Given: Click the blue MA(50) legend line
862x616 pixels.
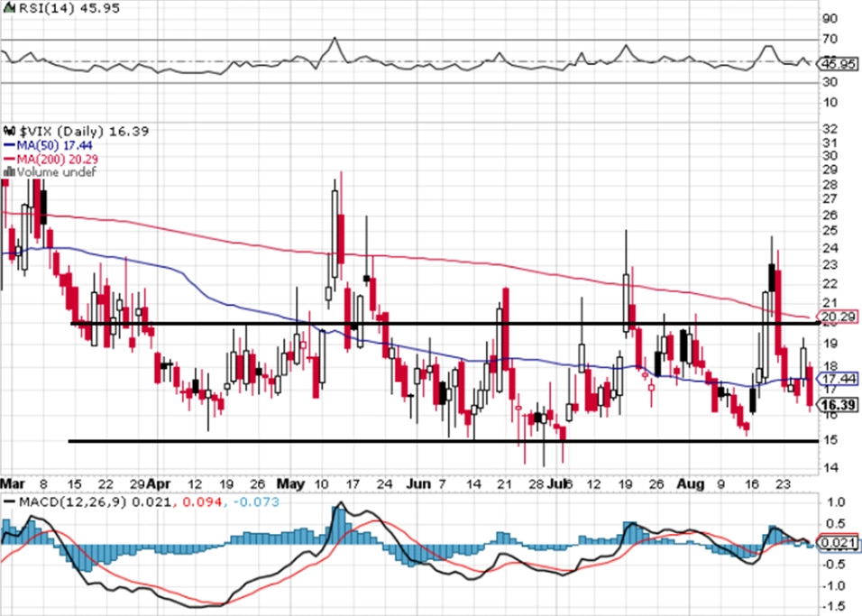Looking at the screenshot, I should 9,145.
